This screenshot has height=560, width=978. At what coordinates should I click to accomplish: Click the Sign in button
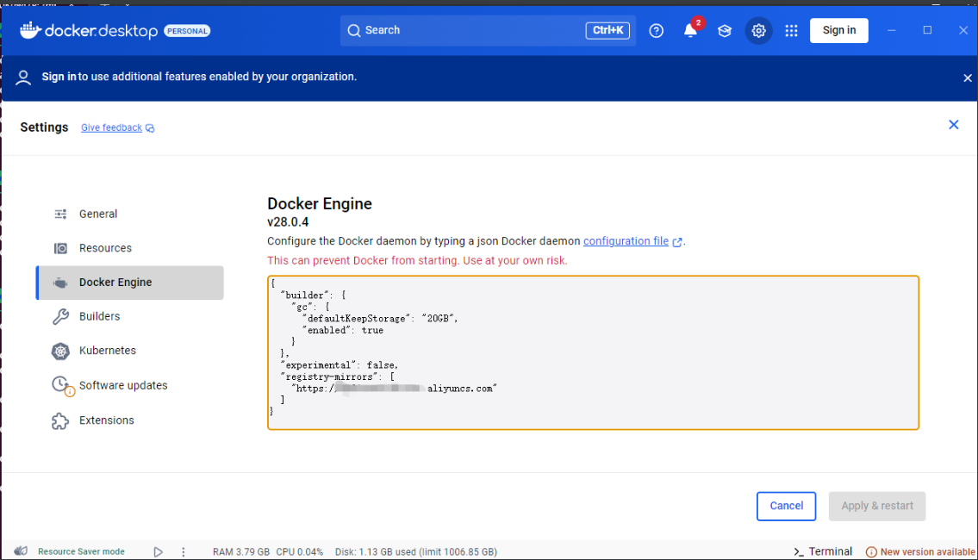[x=839, y=30]
